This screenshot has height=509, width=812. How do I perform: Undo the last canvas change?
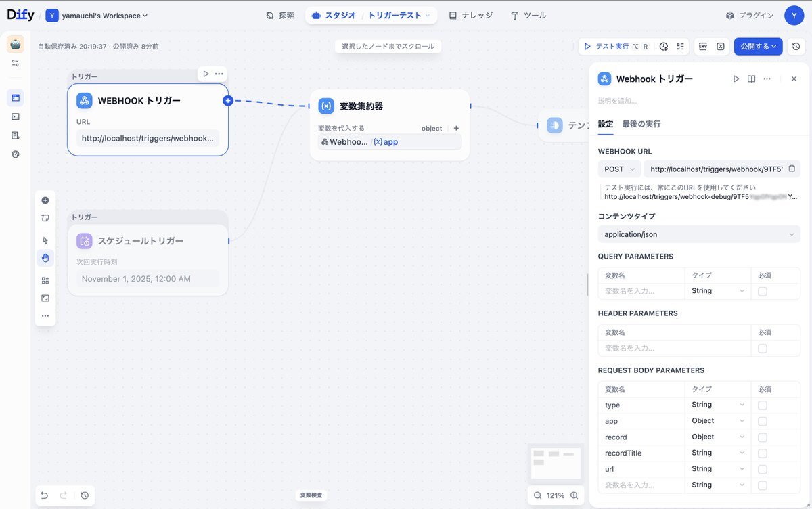click(x=45, y=495)
